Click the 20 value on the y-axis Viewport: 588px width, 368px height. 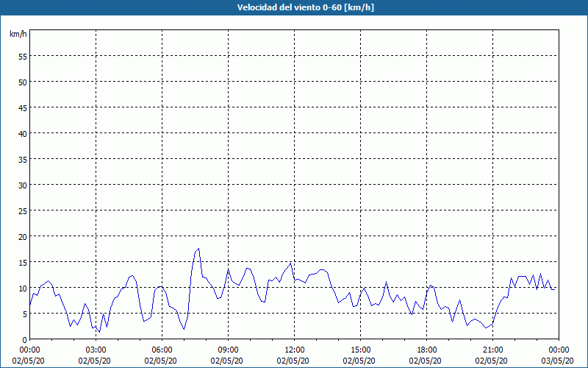coord(23,236)
